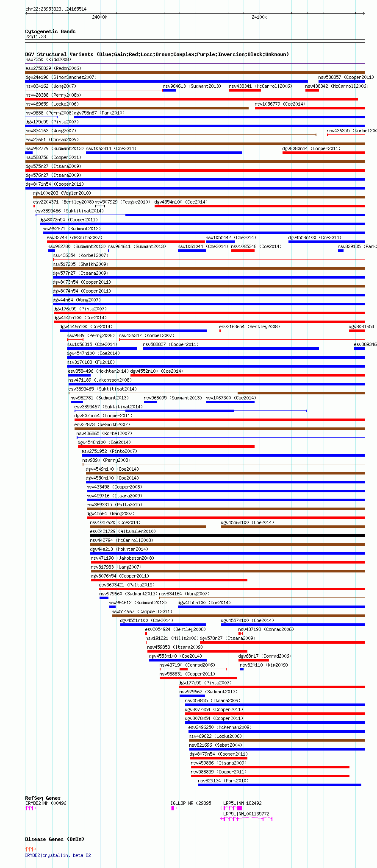Click the dgv8071n54 (Cooper2011) label
This screenshot has width=377, height=868.
pos(54,184)
